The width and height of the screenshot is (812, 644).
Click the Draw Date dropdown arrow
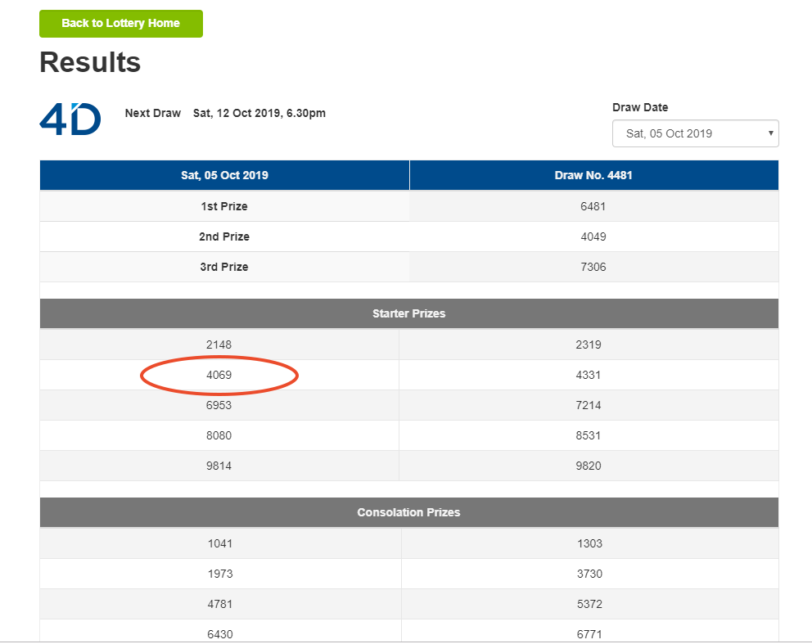point(770,133)
